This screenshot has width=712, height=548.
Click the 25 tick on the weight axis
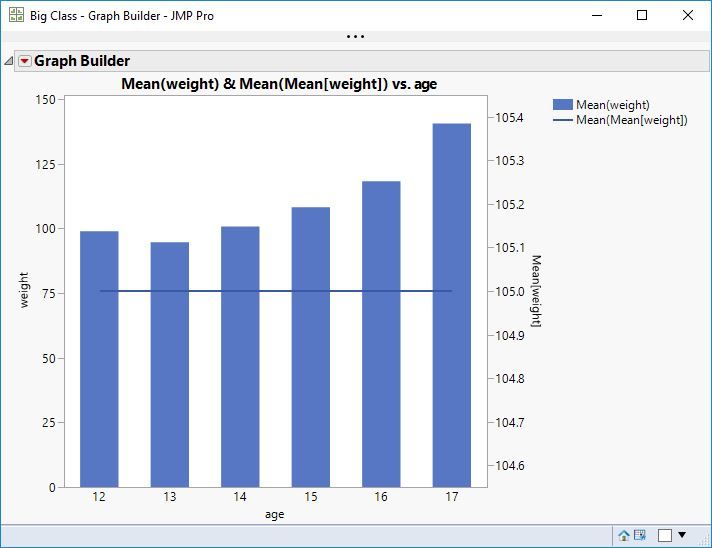[x=49, y=423]
